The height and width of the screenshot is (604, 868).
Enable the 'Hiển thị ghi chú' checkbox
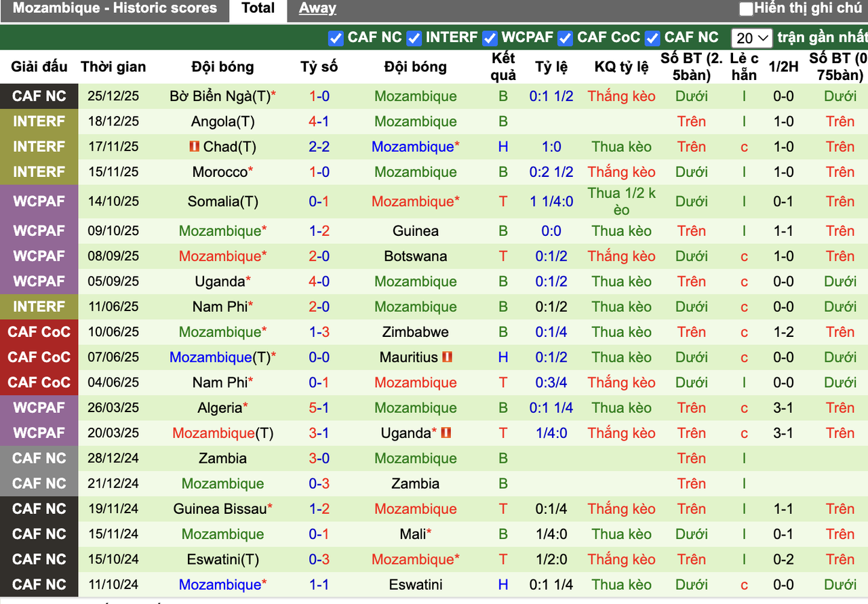click(x=746, y=9)
